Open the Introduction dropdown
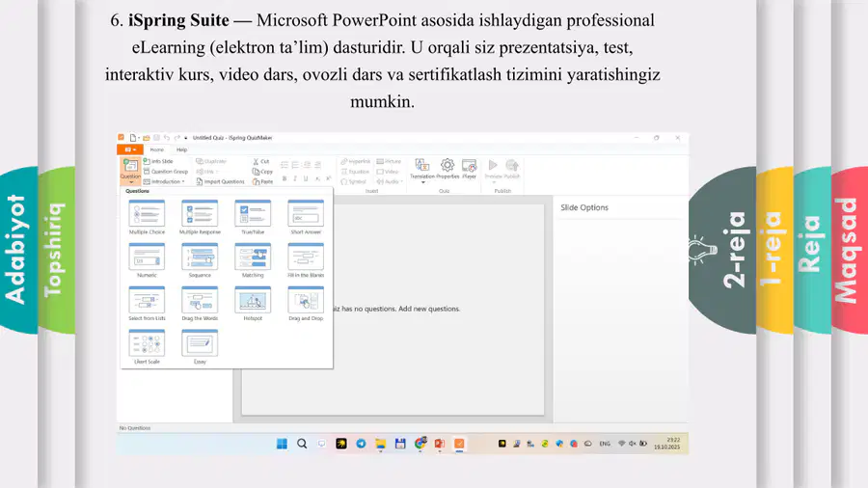Viewport: 868px width, 488px height. point(164,181)
